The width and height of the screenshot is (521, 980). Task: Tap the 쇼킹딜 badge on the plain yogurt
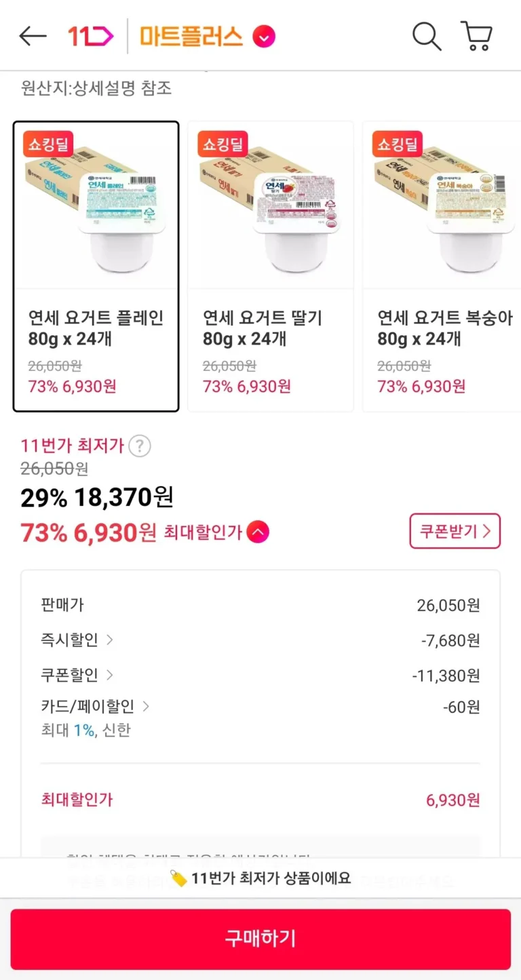coord(48,144)
